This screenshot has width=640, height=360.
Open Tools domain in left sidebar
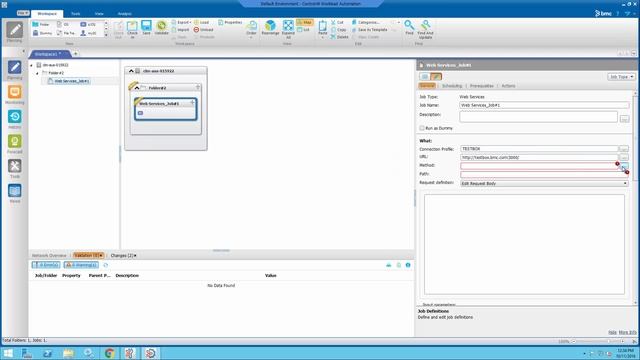(x=14, y=169)
